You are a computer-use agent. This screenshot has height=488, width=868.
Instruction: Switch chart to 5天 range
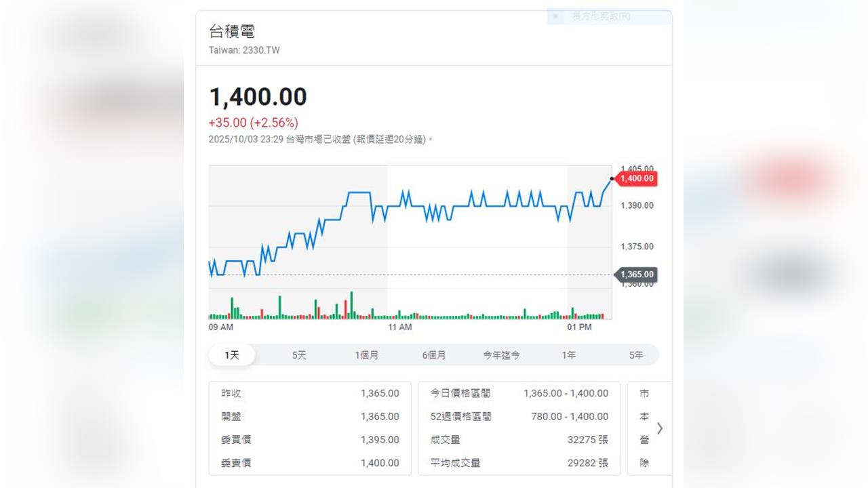[299, 355]
